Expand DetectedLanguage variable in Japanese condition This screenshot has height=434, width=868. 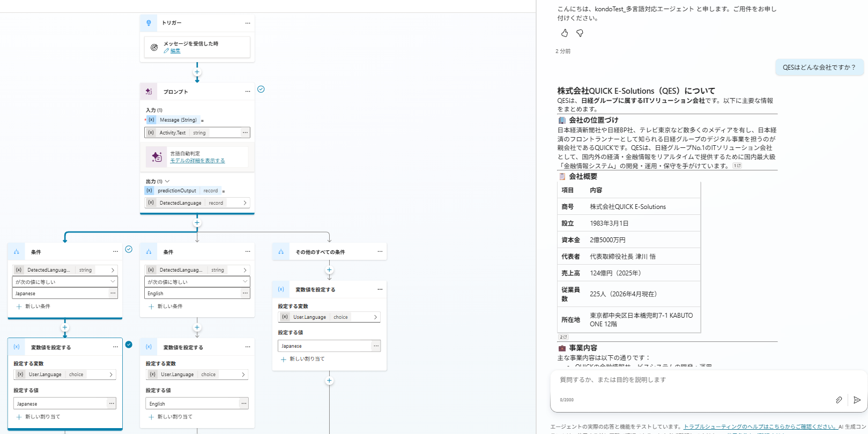(113, 270)
